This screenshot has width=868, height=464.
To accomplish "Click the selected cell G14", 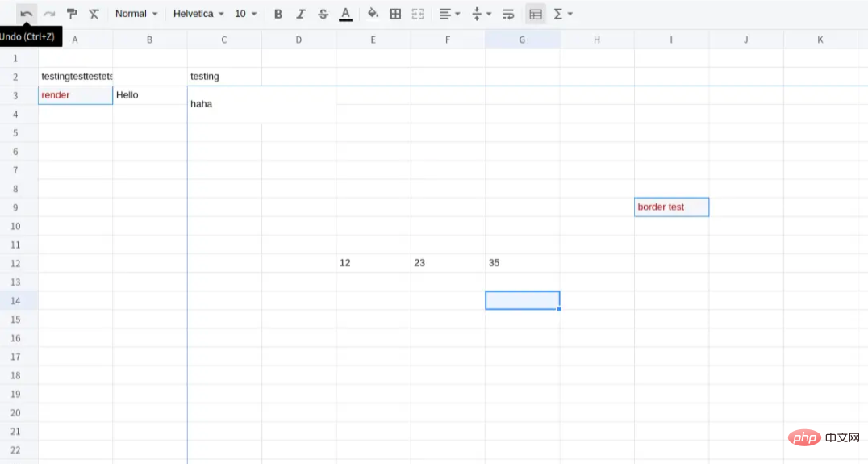I will click(522, 300).
